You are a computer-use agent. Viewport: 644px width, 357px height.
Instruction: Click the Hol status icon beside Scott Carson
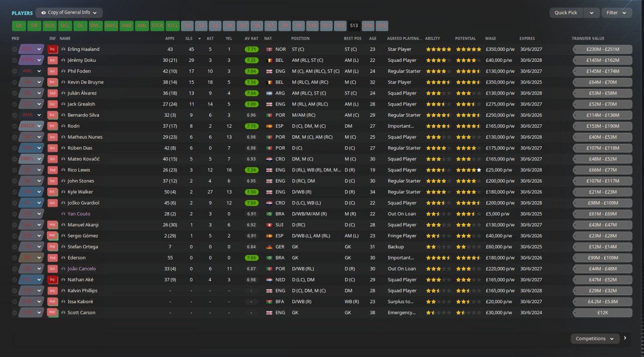[x=52, y=312]
